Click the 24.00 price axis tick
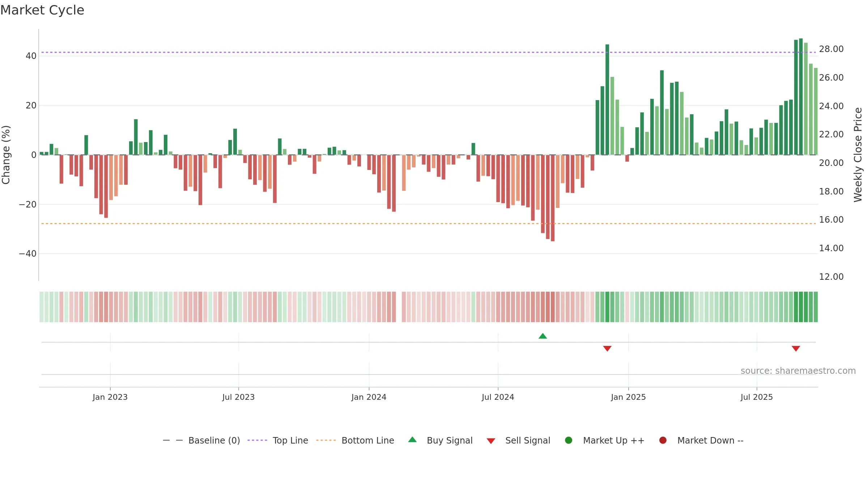The height and width of the screenshot is (488, 868). coord(831,106)
